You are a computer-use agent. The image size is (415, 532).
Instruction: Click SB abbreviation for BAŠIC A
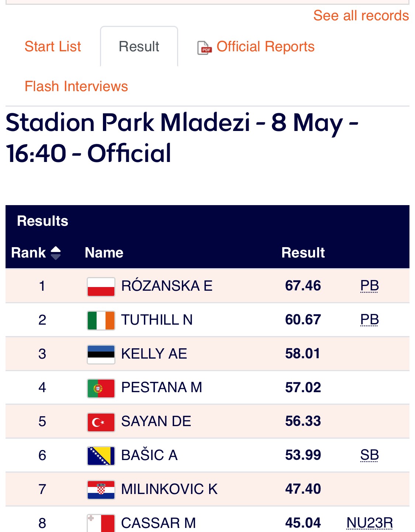pyautogui.click(x=370, y=455)
